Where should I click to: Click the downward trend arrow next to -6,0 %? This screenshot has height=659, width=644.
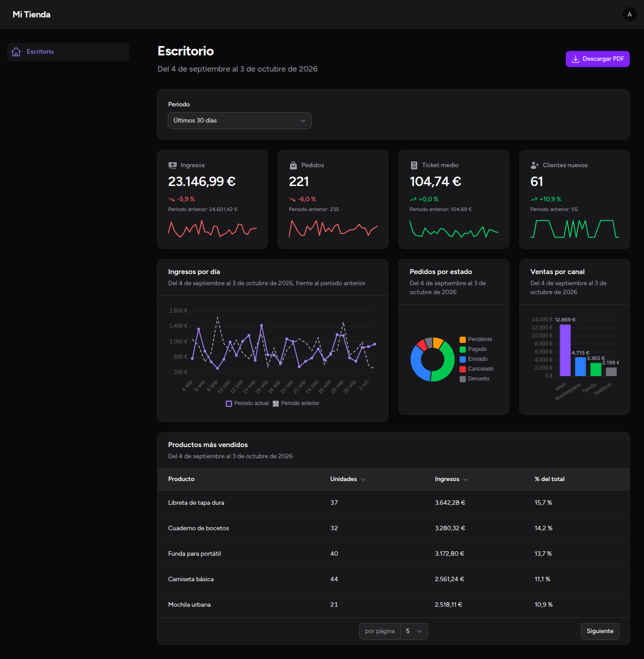point(292,199)
